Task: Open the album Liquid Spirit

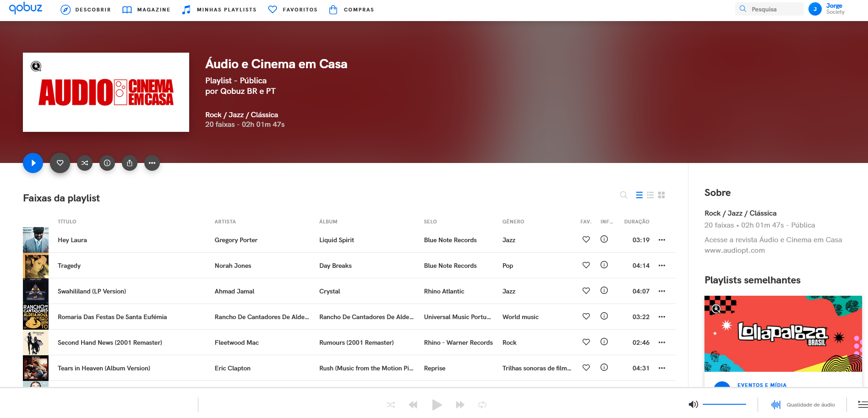Action: click(337, 240)
